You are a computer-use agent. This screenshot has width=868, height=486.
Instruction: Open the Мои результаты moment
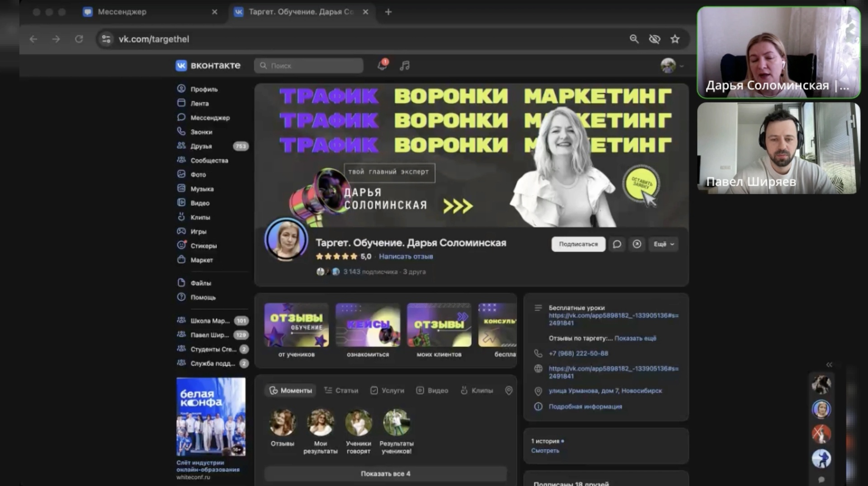point(321,431)
